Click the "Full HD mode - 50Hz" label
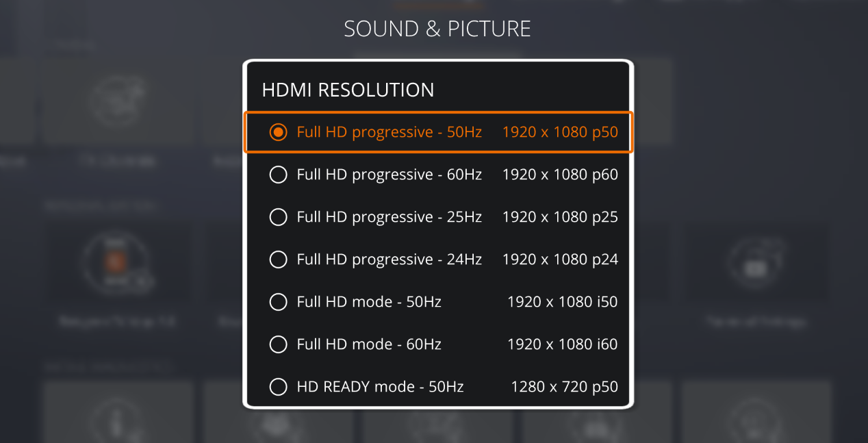Viewport: 868px width, 443px height. point(369,302)
